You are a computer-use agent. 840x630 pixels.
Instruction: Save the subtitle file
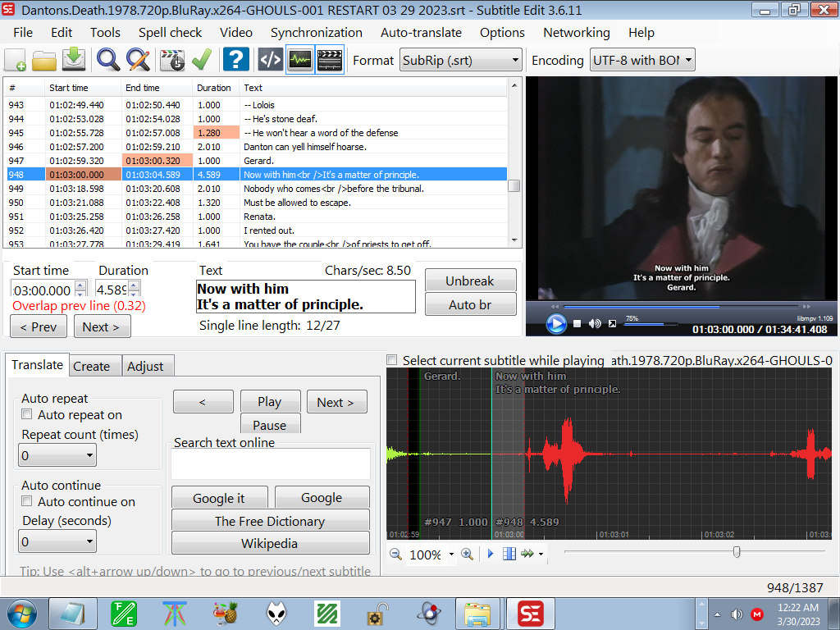tap(74, 59)
